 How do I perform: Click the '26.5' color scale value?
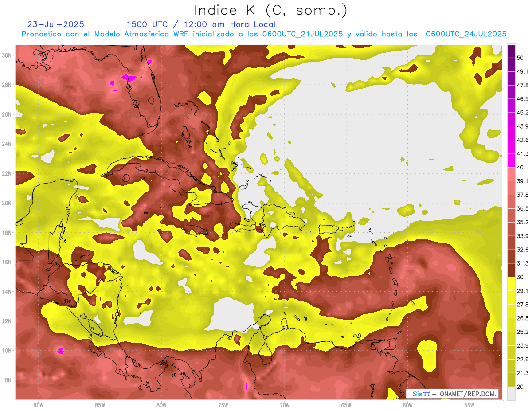pos(522,318)
